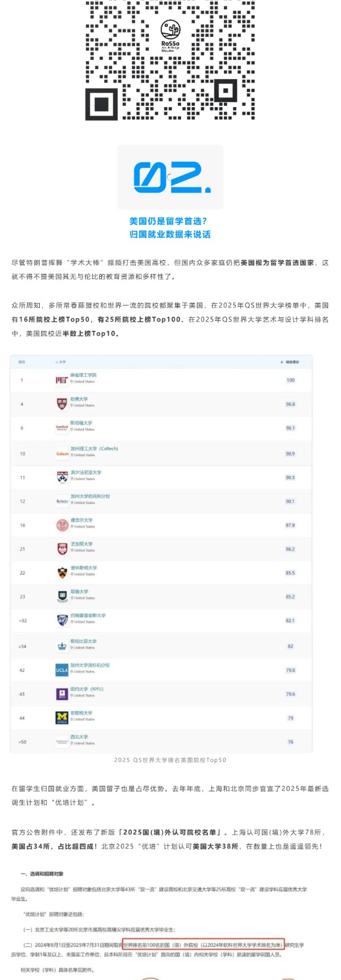Open 加州大学伯克利分校 link
Image resolution: width=341 pixels, height=980 pixels.
[x=90, y=496]
